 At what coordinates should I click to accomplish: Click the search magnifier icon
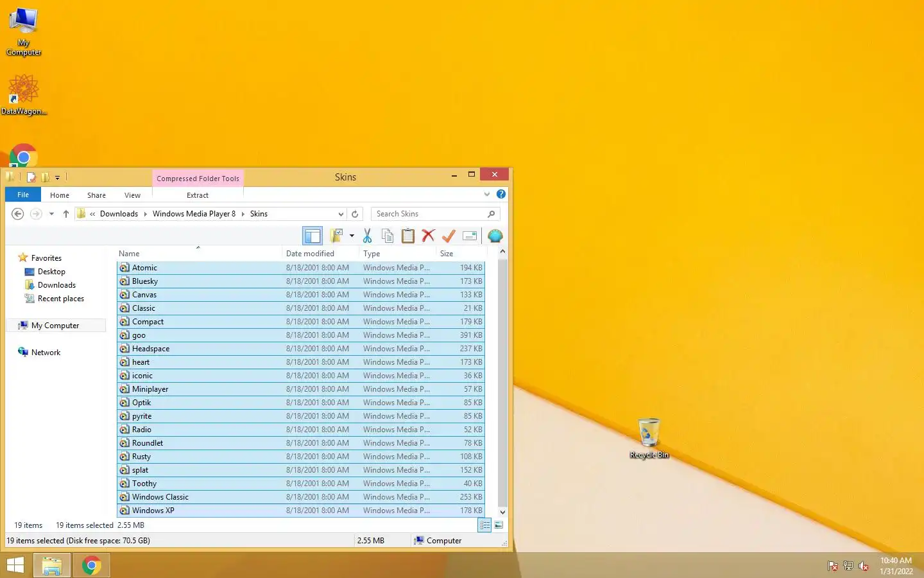(491, 214)
